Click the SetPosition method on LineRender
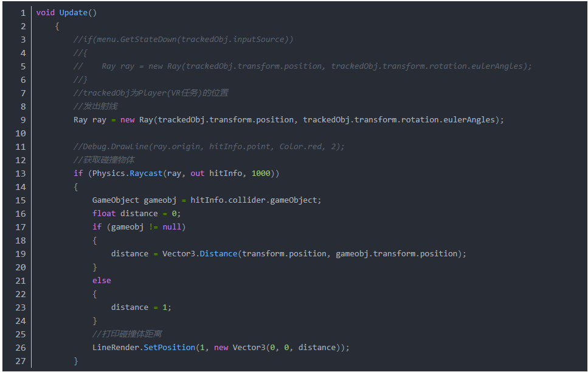The image size is (588, 372). [x=169, y=348]
